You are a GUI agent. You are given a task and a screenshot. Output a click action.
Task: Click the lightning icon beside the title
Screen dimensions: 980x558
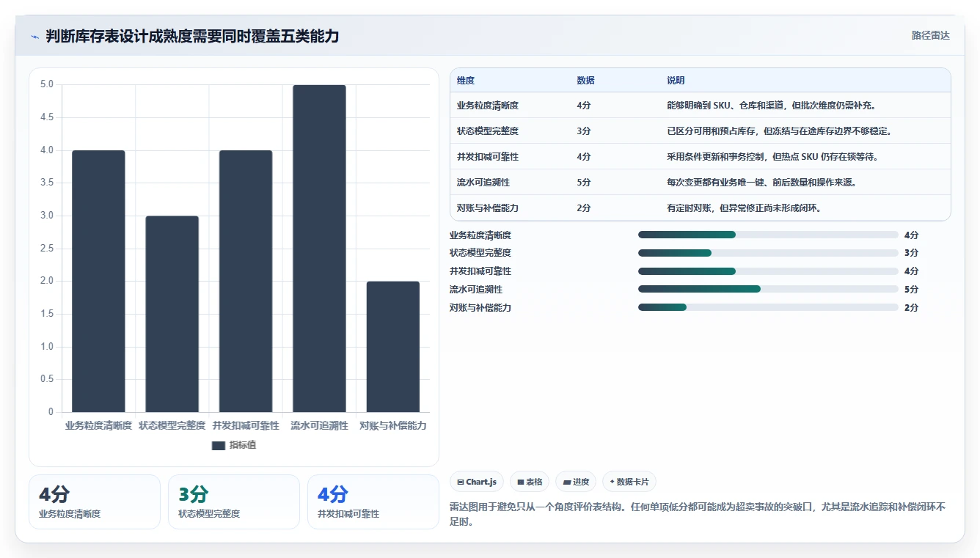tap(34, 36)
